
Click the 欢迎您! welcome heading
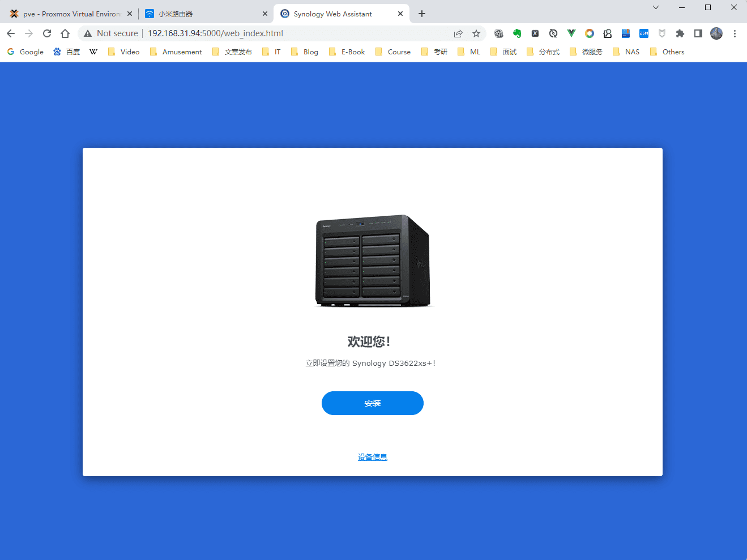point(369,341)
